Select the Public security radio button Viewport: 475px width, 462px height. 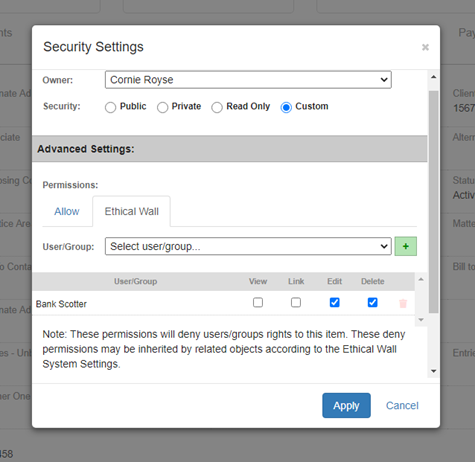(110, 107)
